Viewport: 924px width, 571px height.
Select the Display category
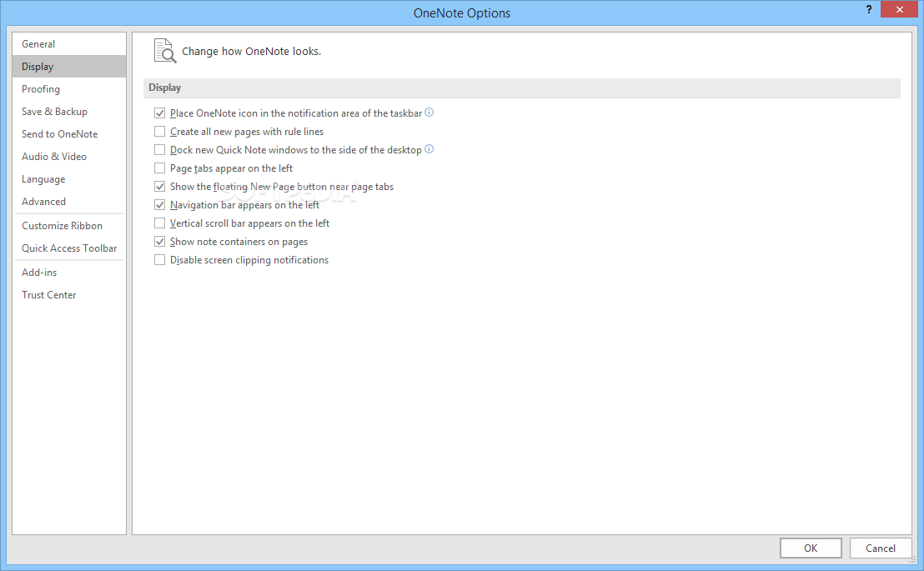(69, 67)
